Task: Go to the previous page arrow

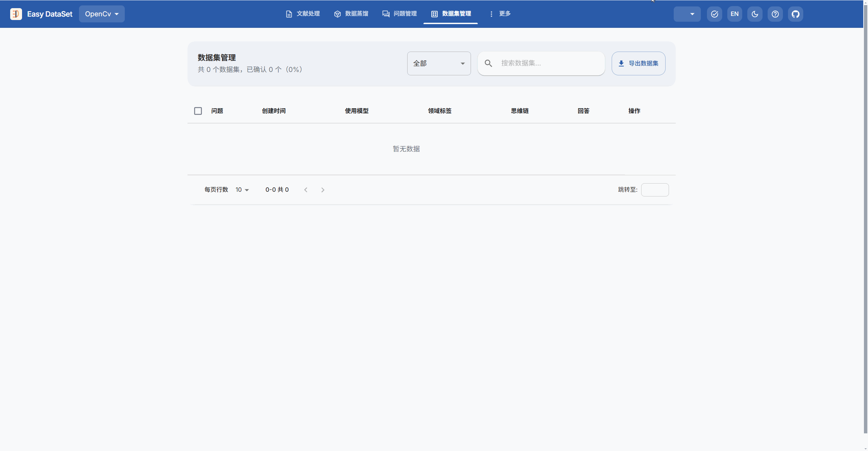Action: (x=305, y=190)
